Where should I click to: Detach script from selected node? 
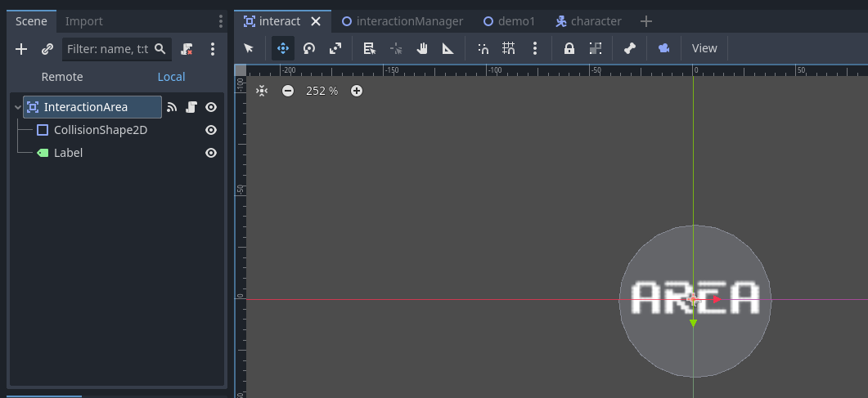(187, 49)
